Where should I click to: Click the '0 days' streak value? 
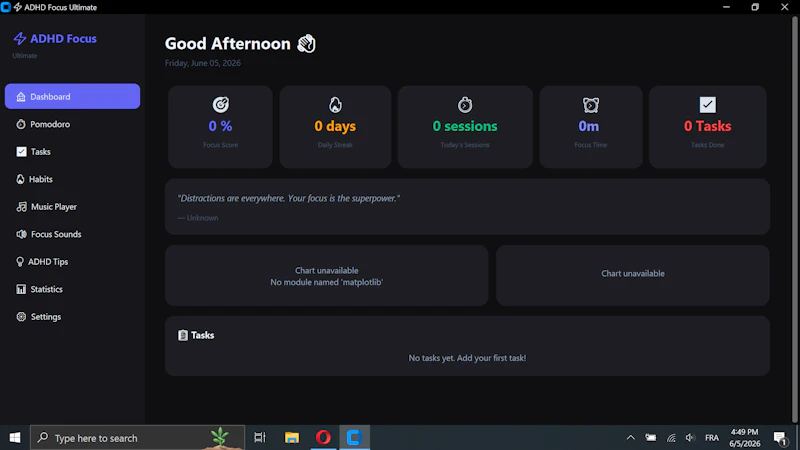[335, 126]
